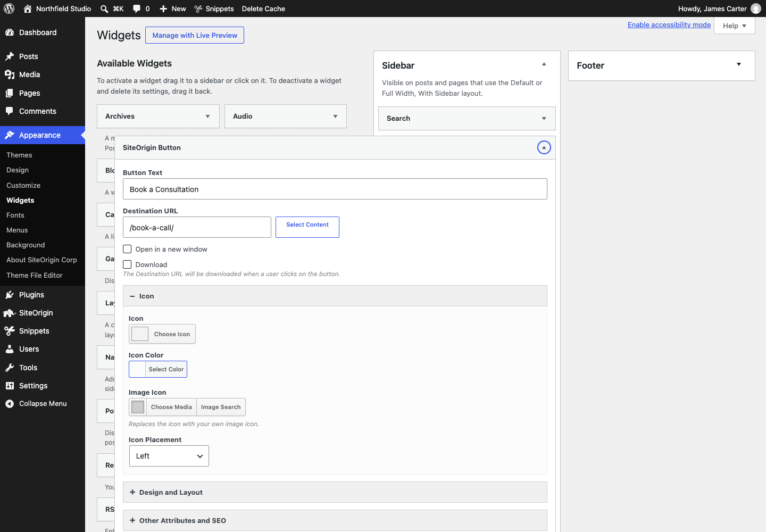Image resolution: width=766 pixels, height=532 pixels.
Task: Open the Customize submenu item
Action: 23,185
